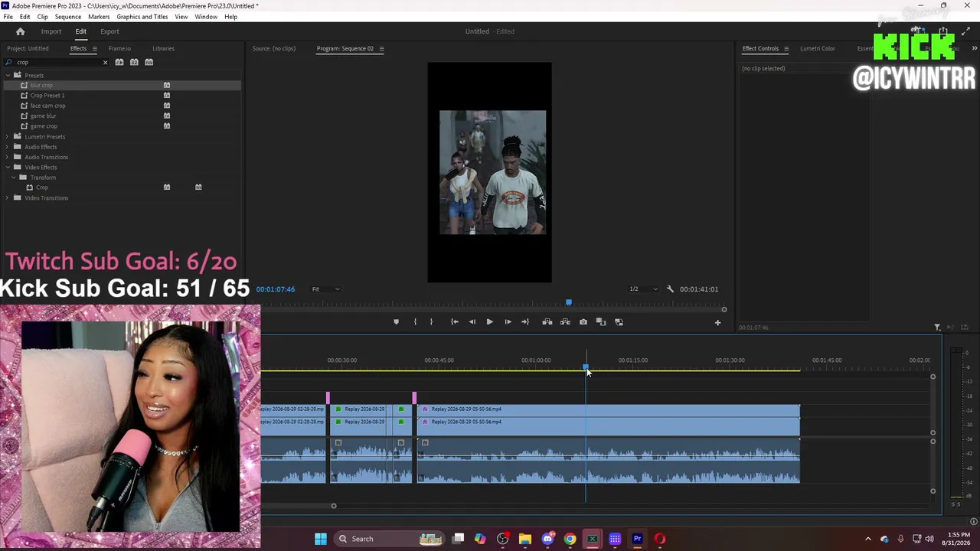This screenshot has height=551, width=980.
Task: Open the File menu
Action: [x=8, y=17]
